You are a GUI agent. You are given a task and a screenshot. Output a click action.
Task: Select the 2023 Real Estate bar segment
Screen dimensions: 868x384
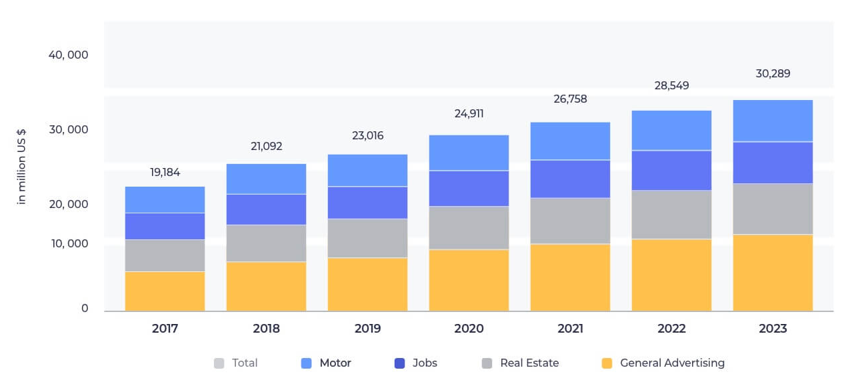pyautogui.click(x=773, y=209)
